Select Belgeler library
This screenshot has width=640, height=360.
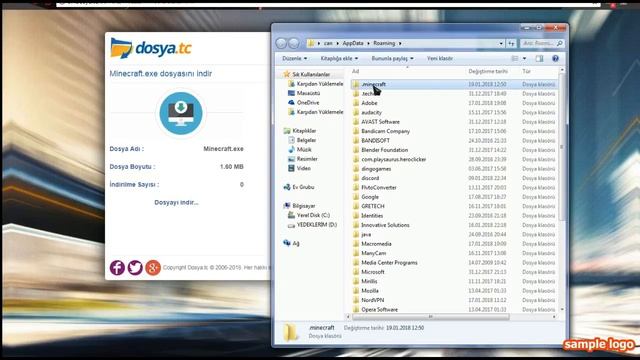pos(306,140)
